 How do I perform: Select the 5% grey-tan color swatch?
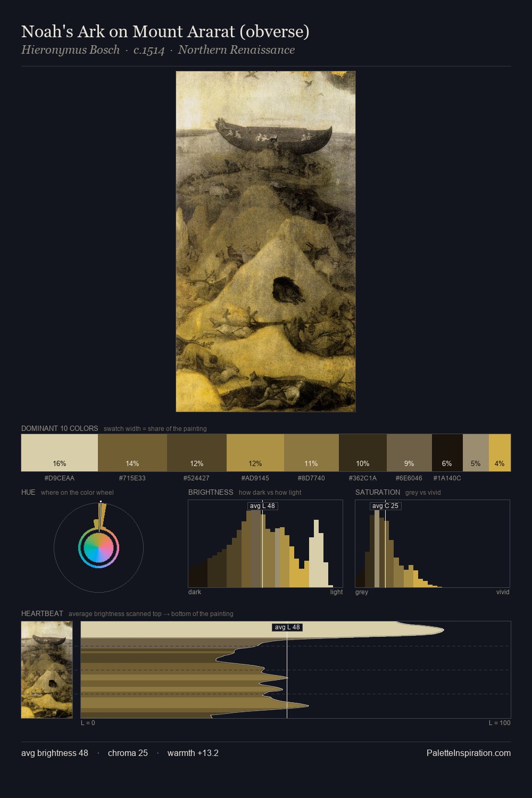point(476,453)
